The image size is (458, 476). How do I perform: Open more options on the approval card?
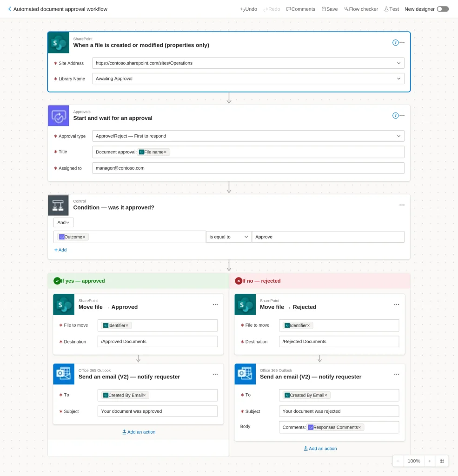click(x=402, y=115)
